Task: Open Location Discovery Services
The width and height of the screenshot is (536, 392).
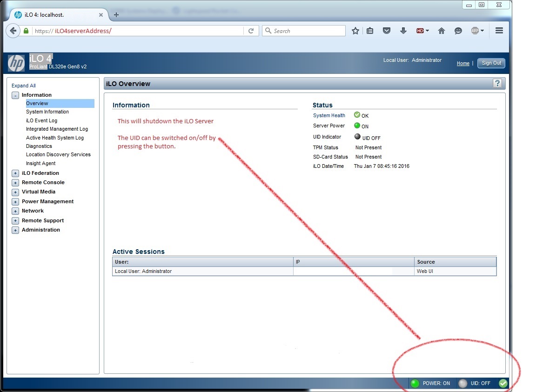Action: coord(58,154)
